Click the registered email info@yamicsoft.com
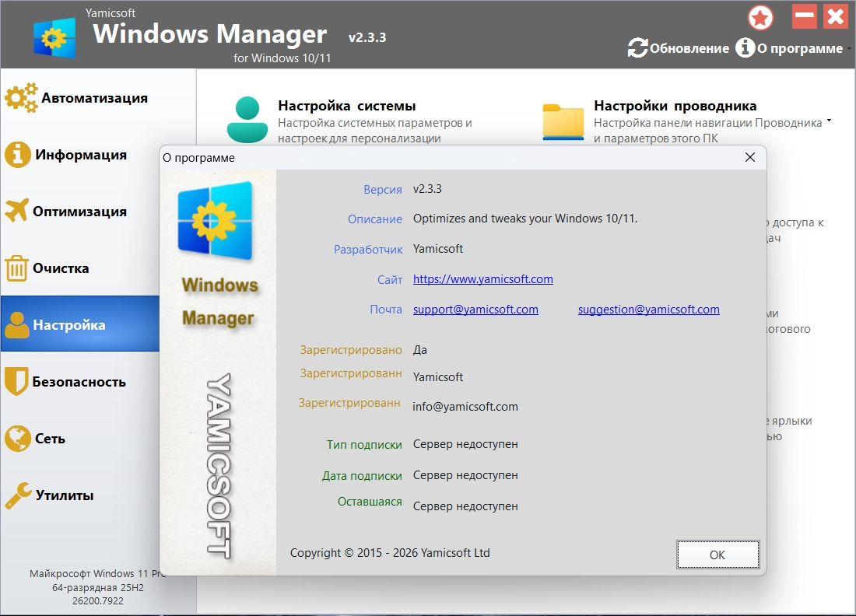856x616 pixels. [x=465, y=407]
